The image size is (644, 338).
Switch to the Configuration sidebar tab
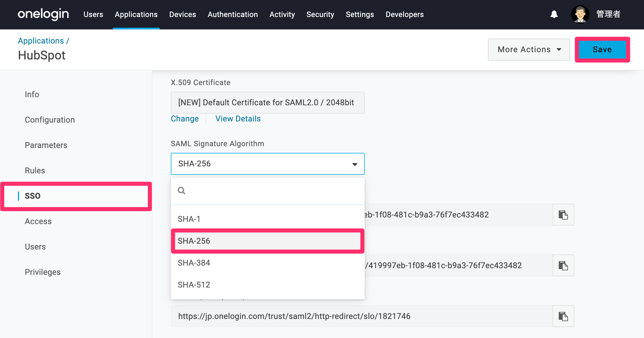coord(50,120)
